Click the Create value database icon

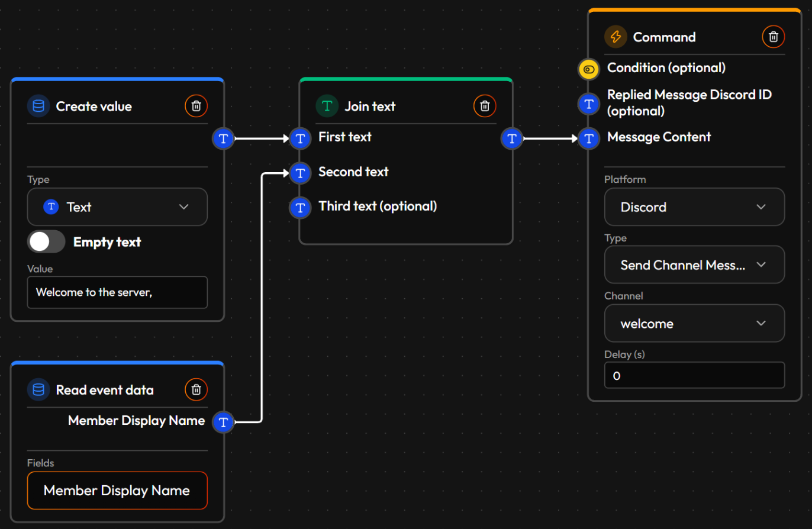click(38, 107)
